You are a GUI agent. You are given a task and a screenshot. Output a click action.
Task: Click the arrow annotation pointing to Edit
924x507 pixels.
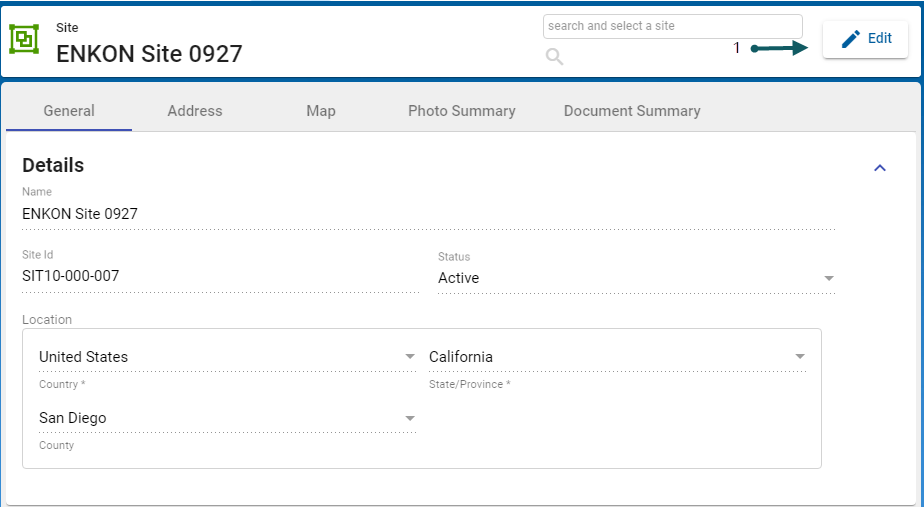coord(779,48)
